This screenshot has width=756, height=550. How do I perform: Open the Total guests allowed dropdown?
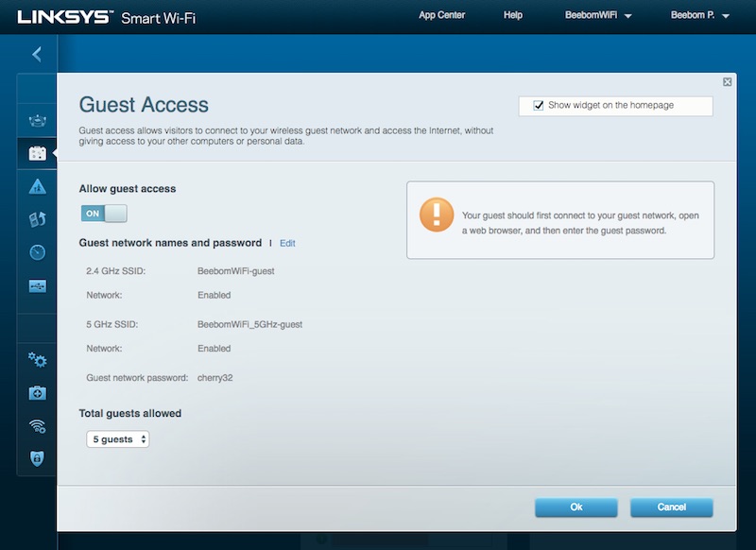[117, 438]
